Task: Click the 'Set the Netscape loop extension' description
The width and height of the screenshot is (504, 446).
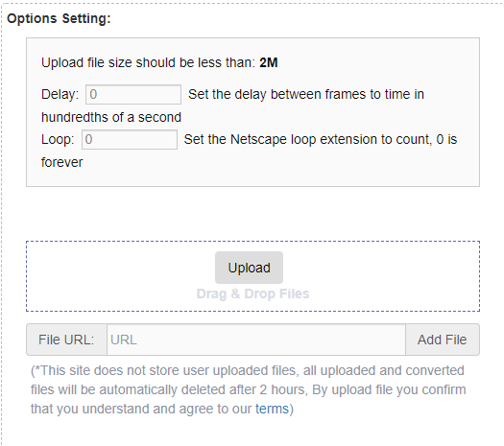Action: tap(321, 139)
